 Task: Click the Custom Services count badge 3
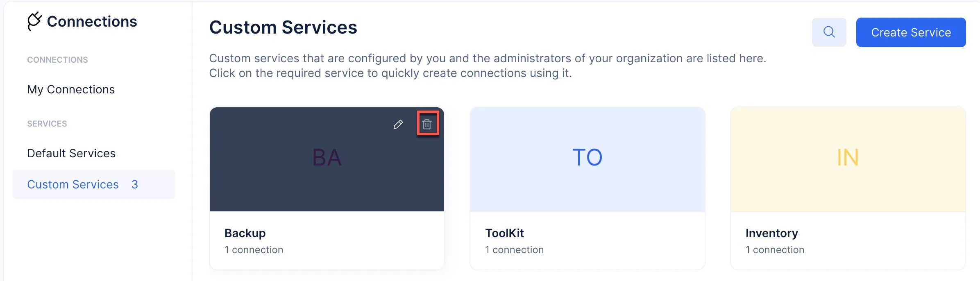135,184
